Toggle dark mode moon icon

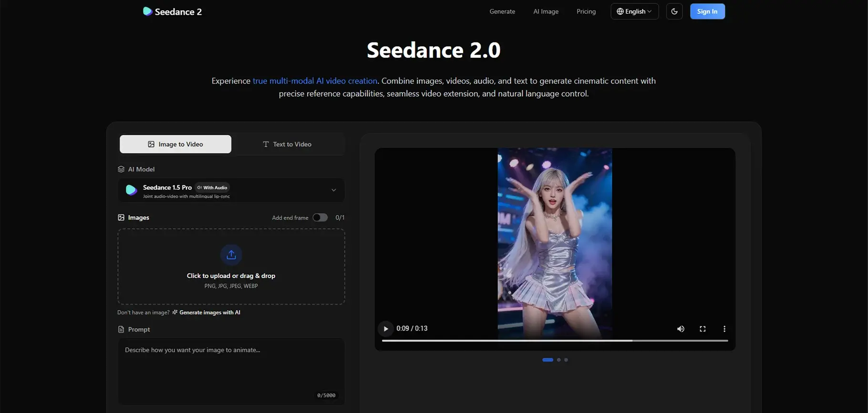[674, 11]
